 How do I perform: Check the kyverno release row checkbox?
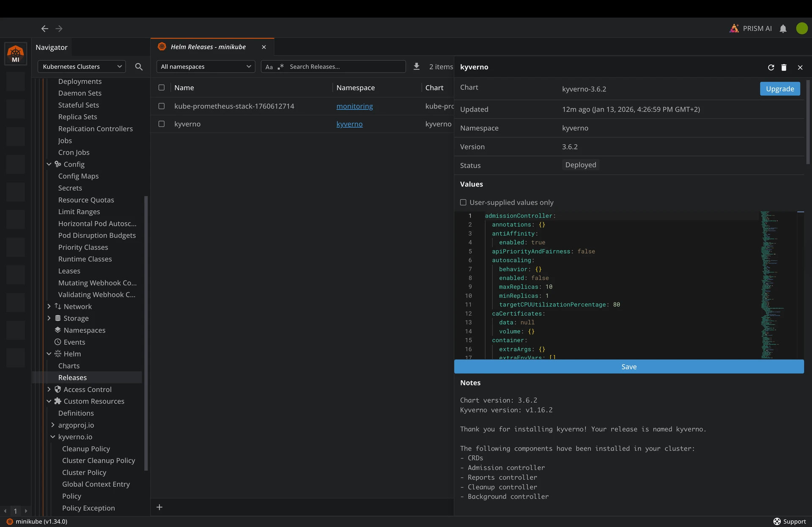(x=162, y=124)
